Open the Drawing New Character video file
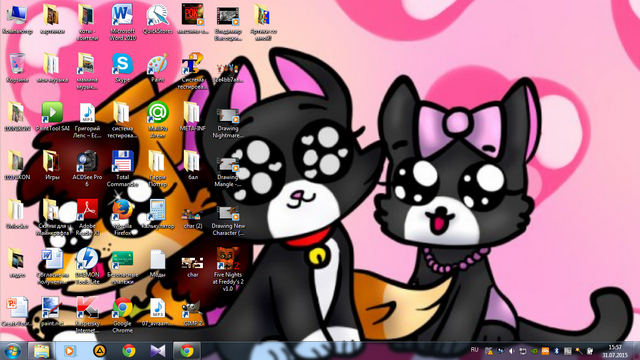This screenshot has width=640, height=360. (x=228, y=220)
